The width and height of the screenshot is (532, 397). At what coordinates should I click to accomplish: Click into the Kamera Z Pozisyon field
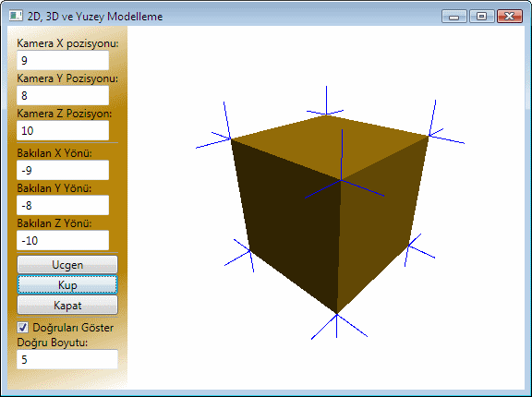click(x=63, y=130)
